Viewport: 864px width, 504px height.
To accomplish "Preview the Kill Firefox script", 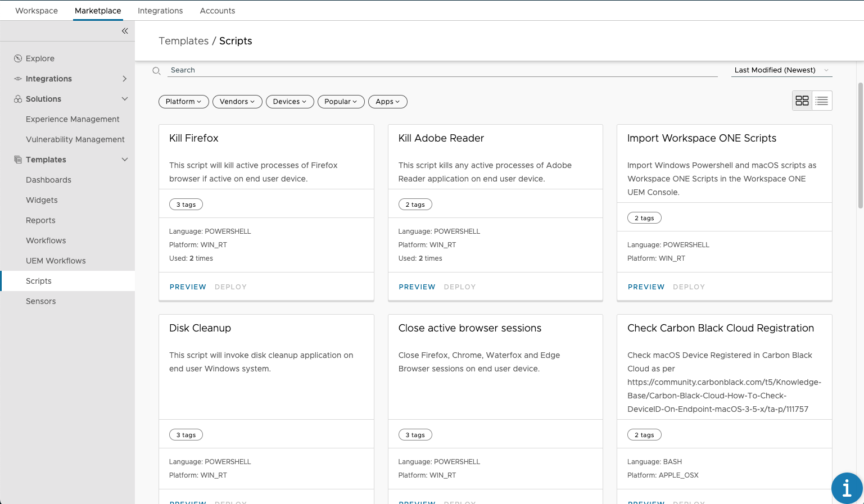I will coord(188,287).
